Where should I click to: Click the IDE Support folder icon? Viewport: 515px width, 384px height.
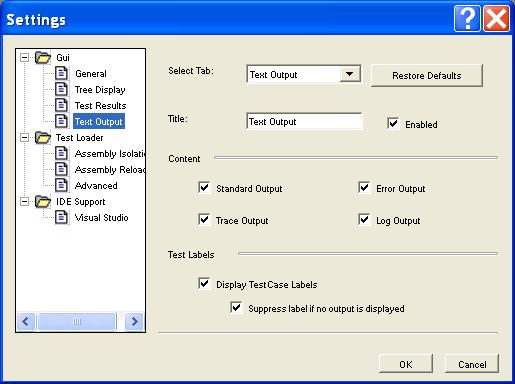click(x=43, y=201)
